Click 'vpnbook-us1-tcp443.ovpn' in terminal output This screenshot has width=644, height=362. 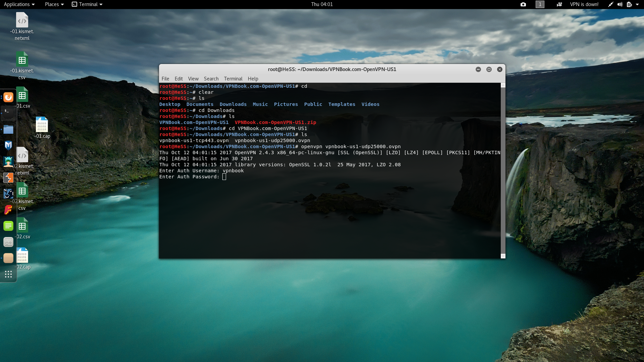[x=194, y=140]
